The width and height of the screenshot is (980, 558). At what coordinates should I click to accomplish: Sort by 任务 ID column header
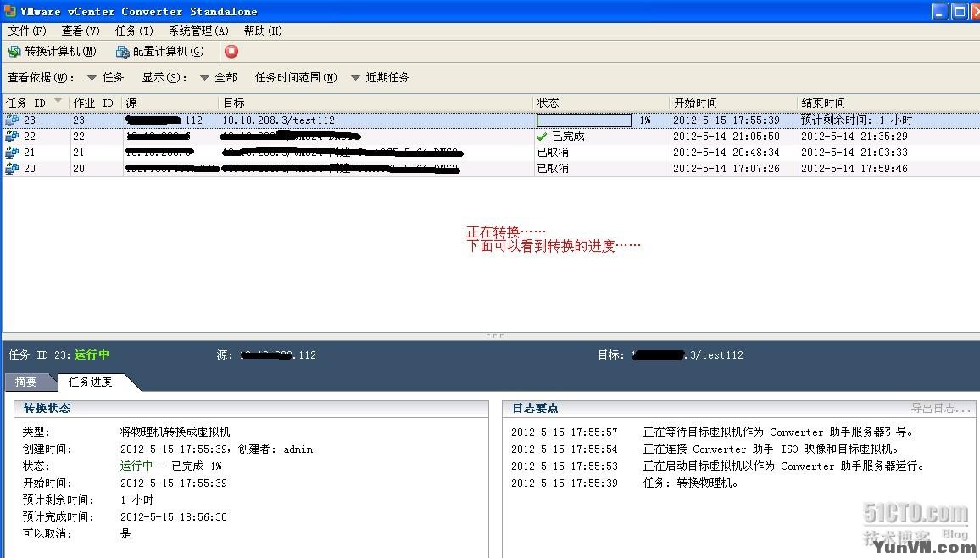coord(35,103)
